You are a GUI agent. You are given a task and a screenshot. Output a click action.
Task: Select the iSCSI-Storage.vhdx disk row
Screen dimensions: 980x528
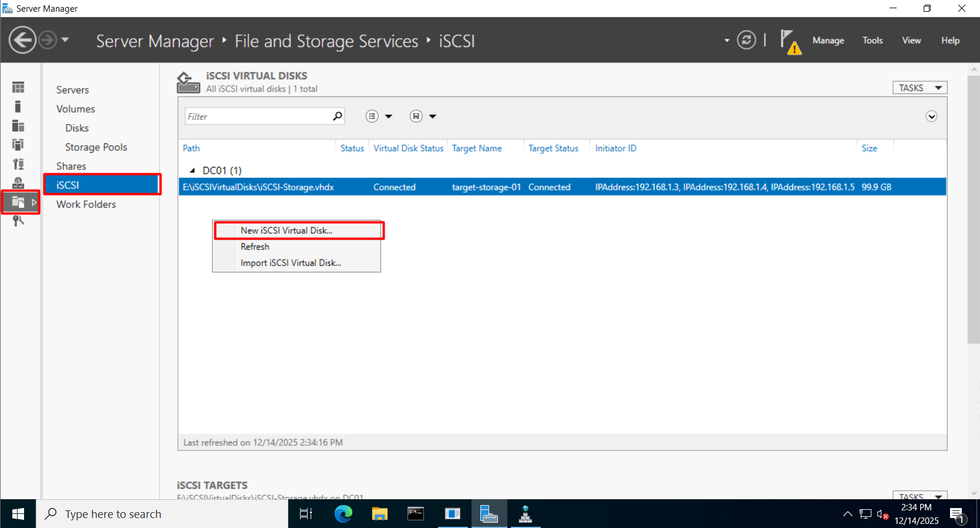coord(562,187)
